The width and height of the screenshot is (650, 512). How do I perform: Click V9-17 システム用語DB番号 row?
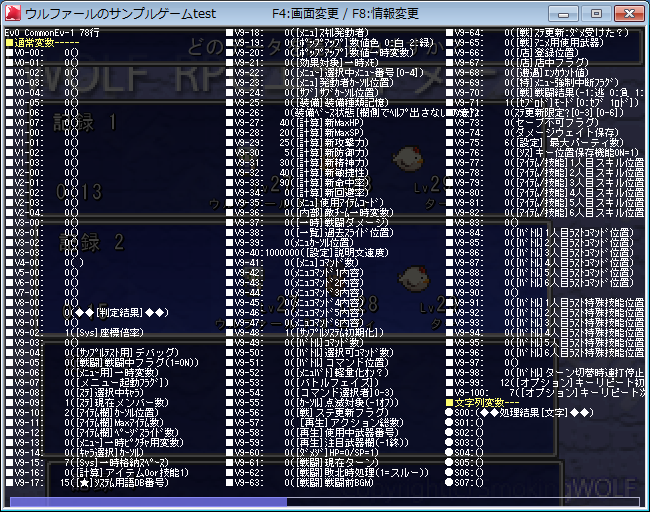click(x=87, y=482)
